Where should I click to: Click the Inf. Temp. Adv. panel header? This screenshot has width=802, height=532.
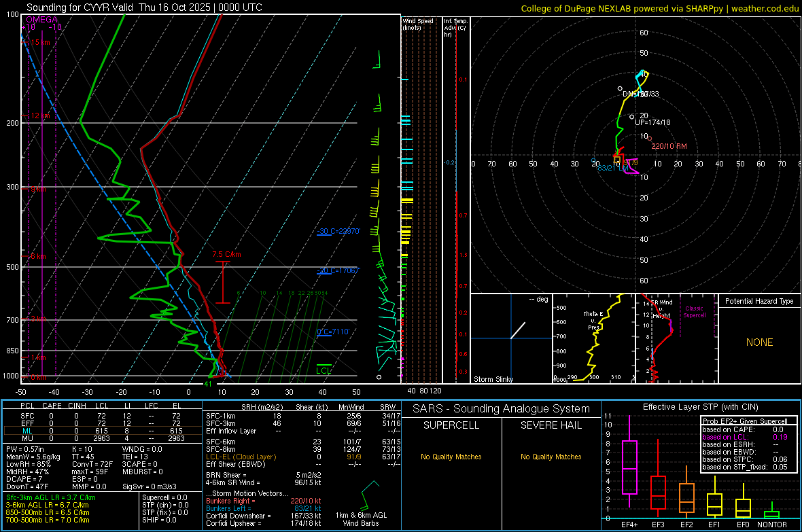pos(455,28)
